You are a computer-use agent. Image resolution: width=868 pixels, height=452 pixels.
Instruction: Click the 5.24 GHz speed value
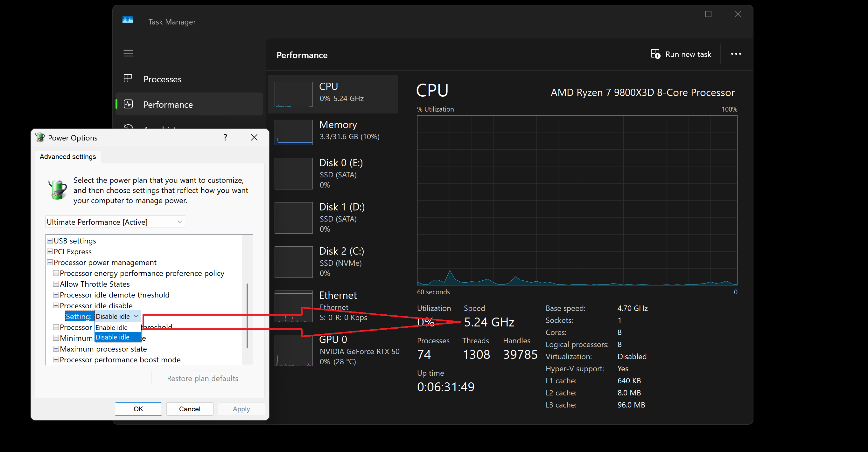coord(489,322)
